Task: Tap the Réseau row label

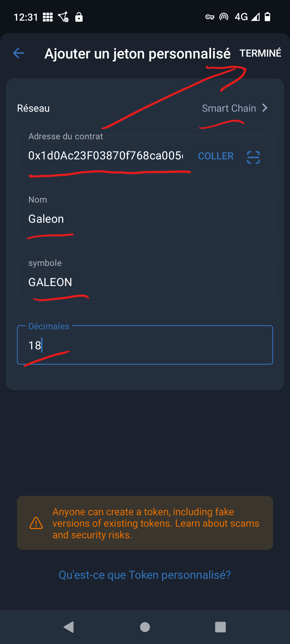Action: (33, 108)
